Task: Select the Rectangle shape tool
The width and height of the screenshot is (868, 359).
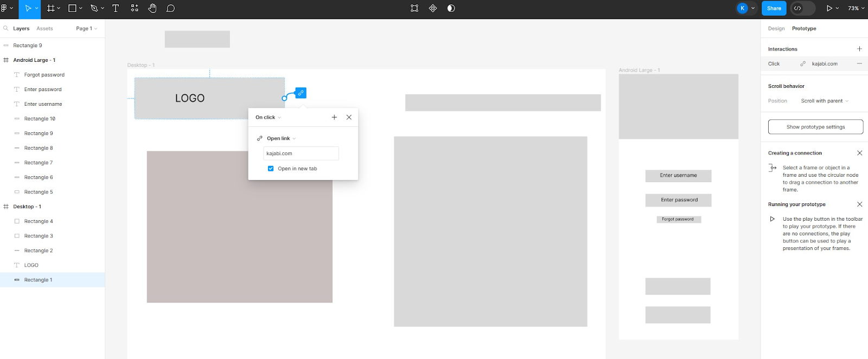Action: 72,8
